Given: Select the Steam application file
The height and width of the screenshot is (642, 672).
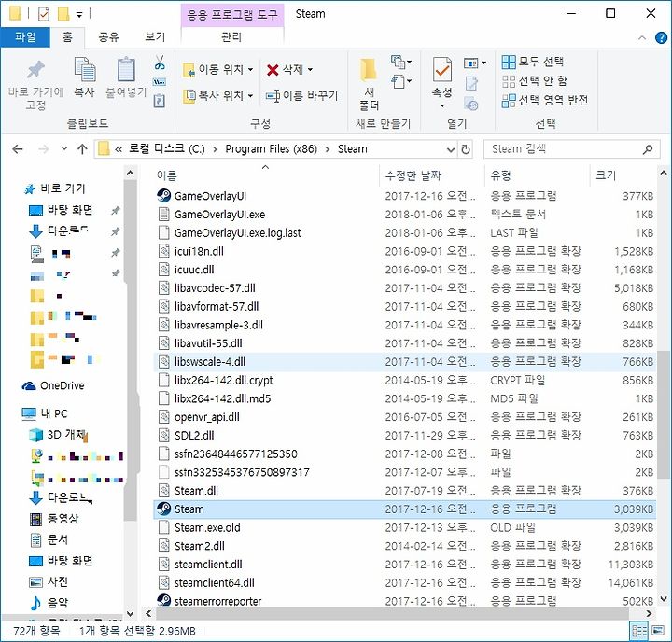Looking at the screenshot, I should (x=404, y=509).
